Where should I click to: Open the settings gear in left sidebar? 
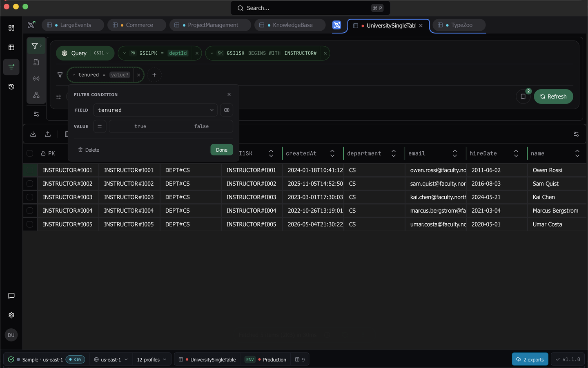point(11,315)
